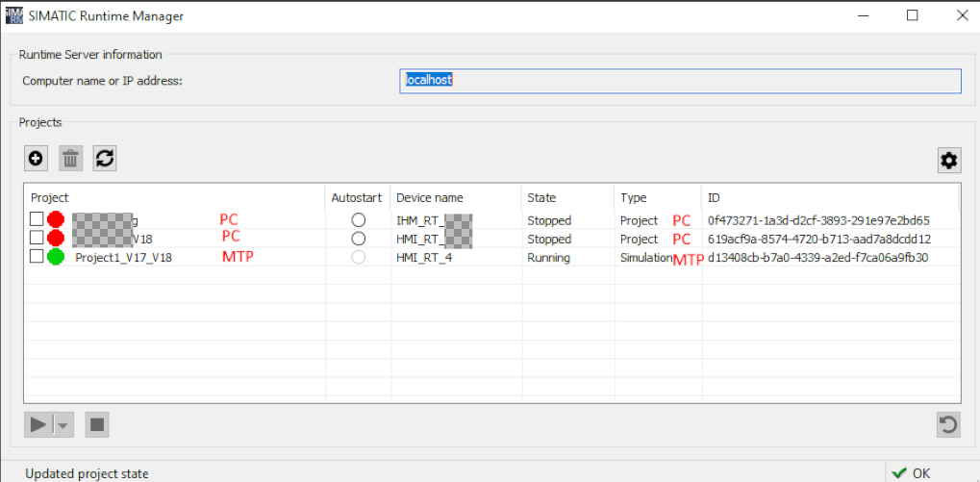Sort by the State column header
The image size is (980, 482).
click(x=541, y=197)
